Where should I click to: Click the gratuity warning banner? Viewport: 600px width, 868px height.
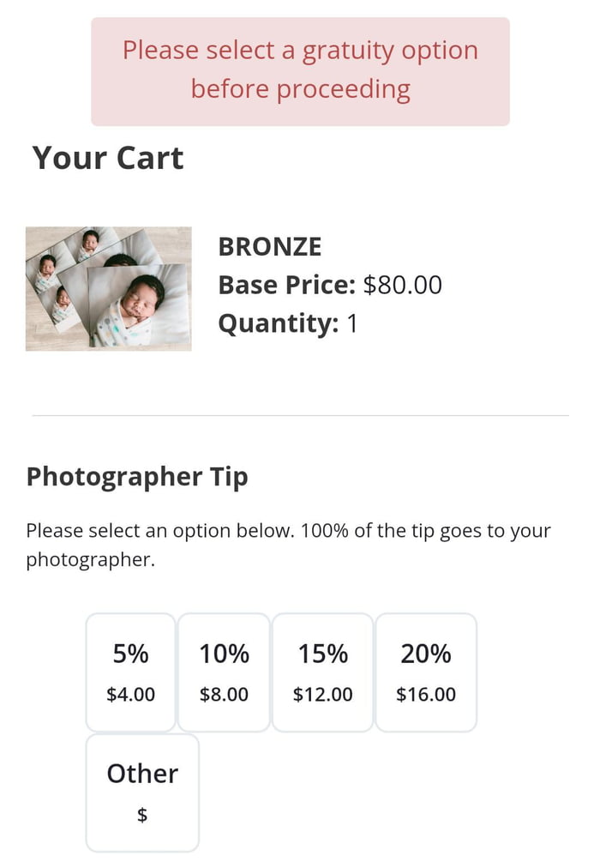(300, 70)
